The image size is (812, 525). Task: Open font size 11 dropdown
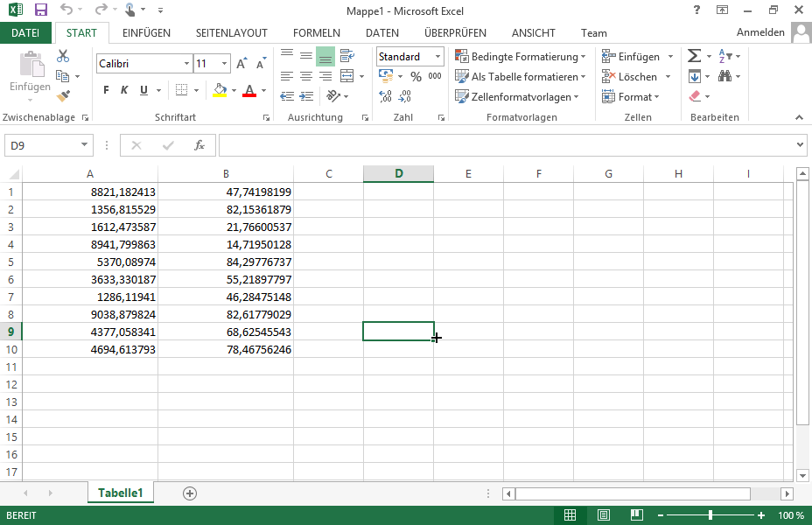pyautogui.click(x=224, y=64)
